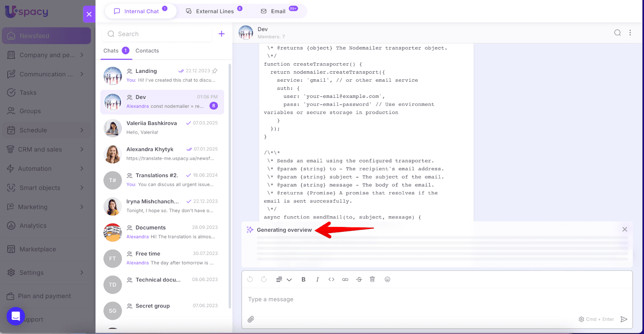Click the paperclip attach file icon
The height and width of the screenshot is (334, 644).
point(251,319)
